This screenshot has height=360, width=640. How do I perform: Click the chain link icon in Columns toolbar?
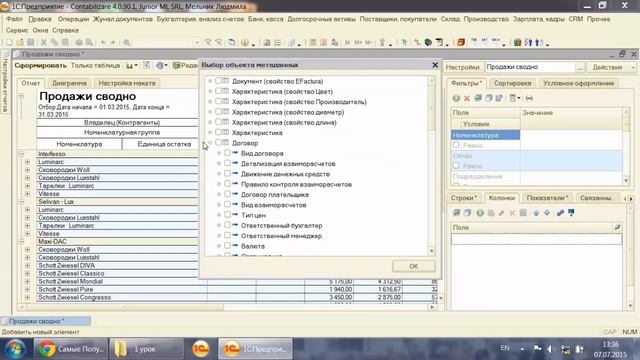click(x=560, y=213)
